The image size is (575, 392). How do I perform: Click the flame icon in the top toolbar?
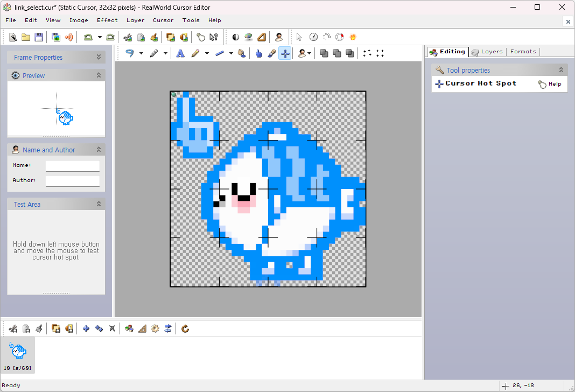point(353,37)
